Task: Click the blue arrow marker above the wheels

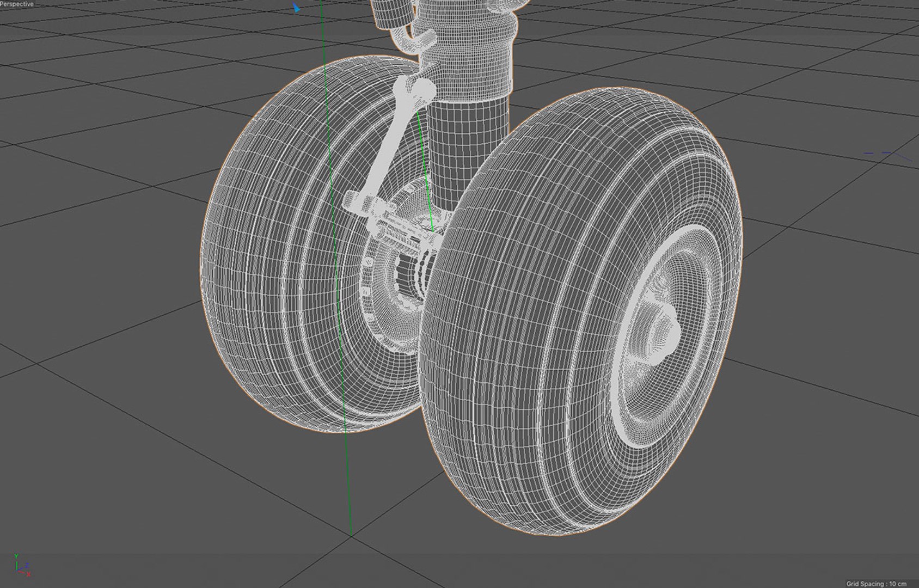Action: pos(296,8)
